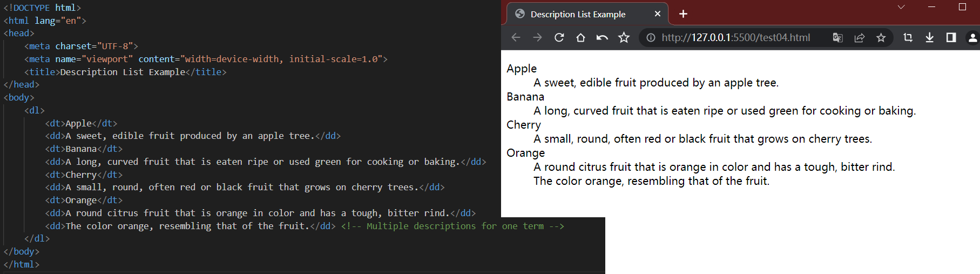Click the opening <body> tag line
This screenshot has height=274, width=980.
[x=19, y=97]
